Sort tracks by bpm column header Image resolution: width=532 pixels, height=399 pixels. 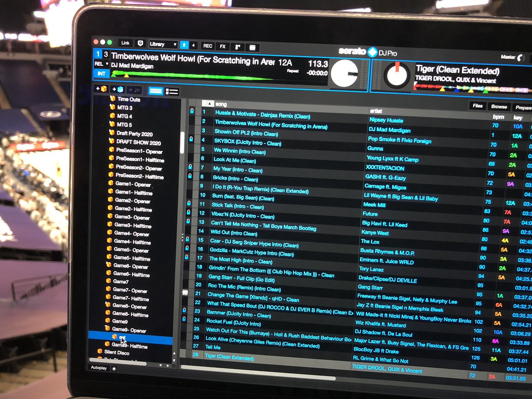pos(498,117)
